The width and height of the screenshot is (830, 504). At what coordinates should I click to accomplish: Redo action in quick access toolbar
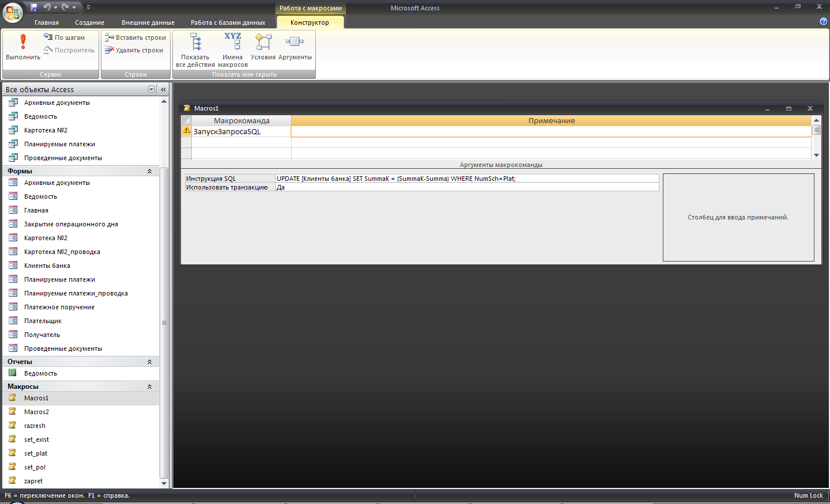65,7
